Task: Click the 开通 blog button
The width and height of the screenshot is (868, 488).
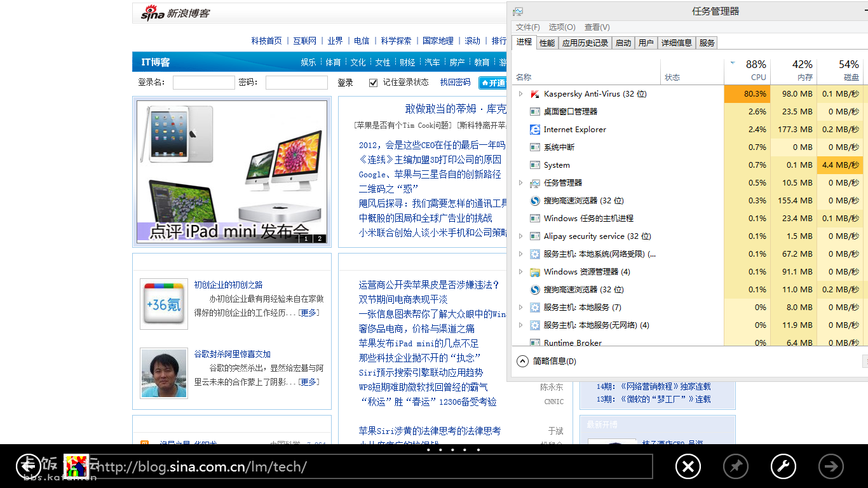Action: 493,83
